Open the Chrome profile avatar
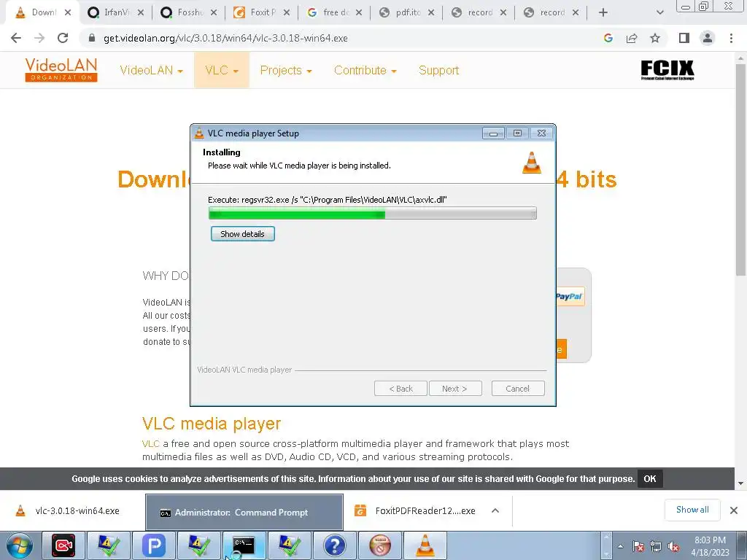 708,38
